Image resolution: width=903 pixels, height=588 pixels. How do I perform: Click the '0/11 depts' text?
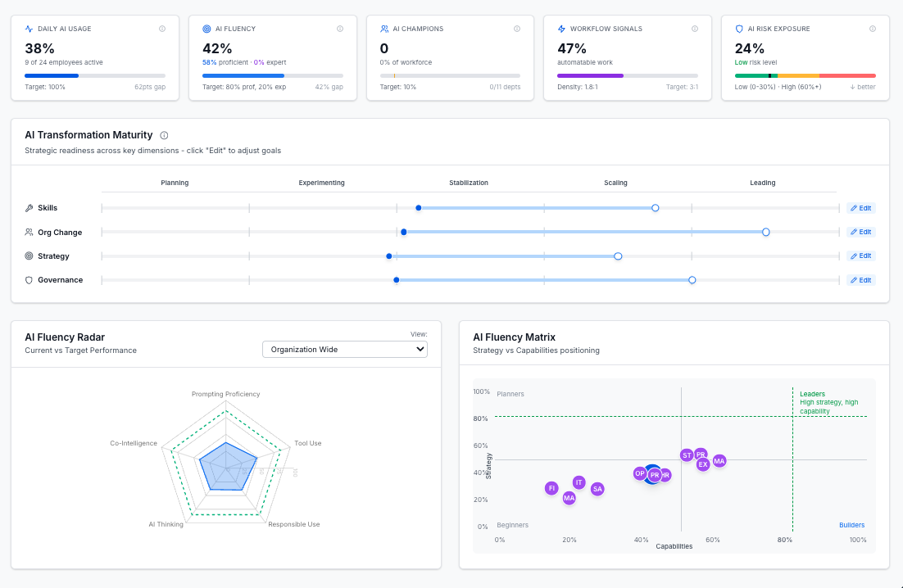tap(505, 87)
